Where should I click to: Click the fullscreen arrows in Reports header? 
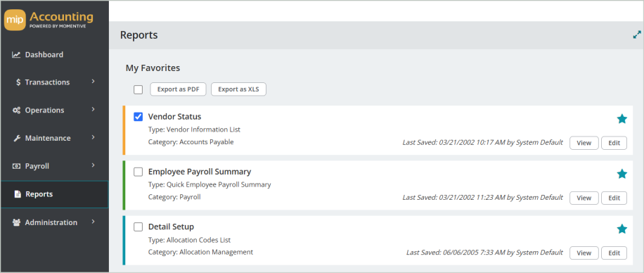(x=637, y=35)
